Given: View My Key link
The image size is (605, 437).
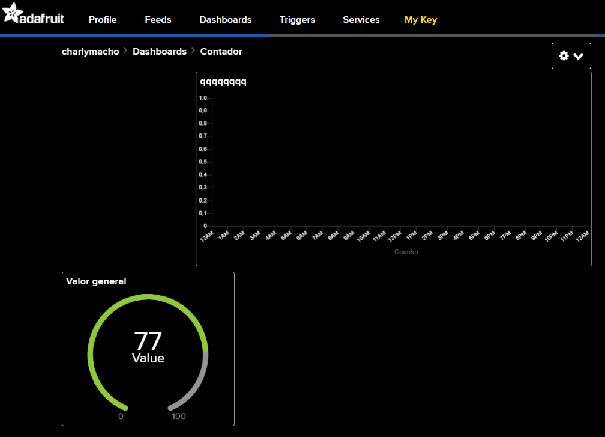Looking at the screenshot, I should pyautogui.click(x=420, y=20).
